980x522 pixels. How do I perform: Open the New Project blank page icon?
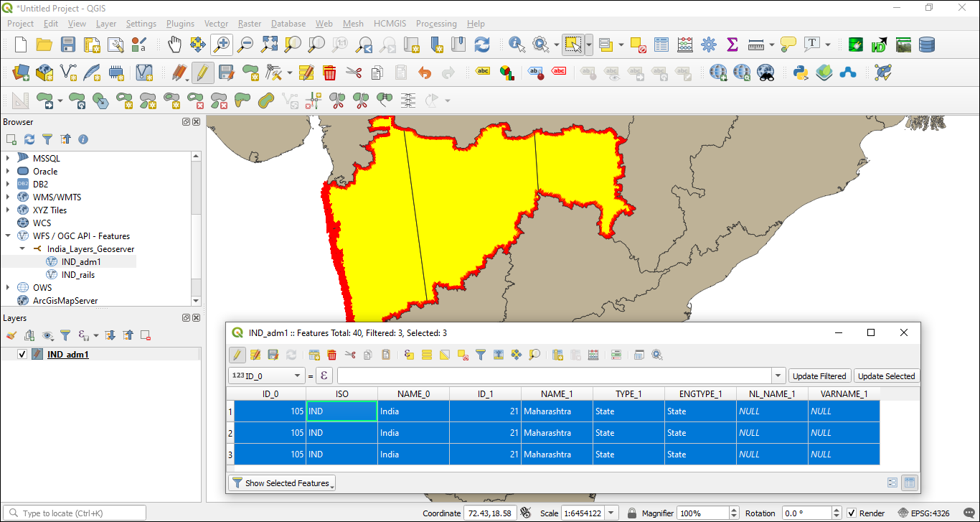pos(21,45)
